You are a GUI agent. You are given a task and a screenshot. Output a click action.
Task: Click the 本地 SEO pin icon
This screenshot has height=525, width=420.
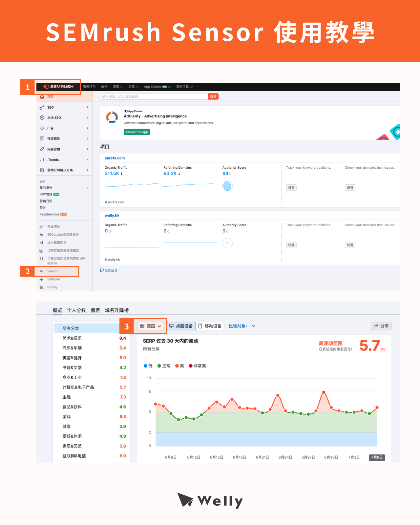[42, 117]
